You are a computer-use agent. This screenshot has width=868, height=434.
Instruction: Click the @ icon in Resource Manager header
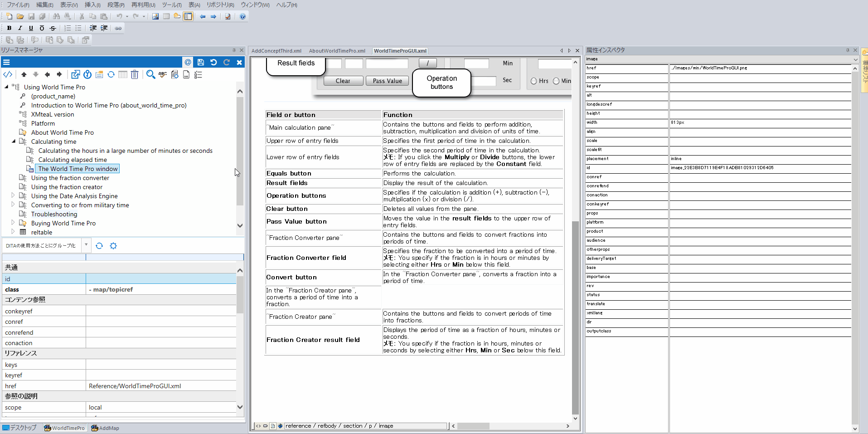coord(188,62)
